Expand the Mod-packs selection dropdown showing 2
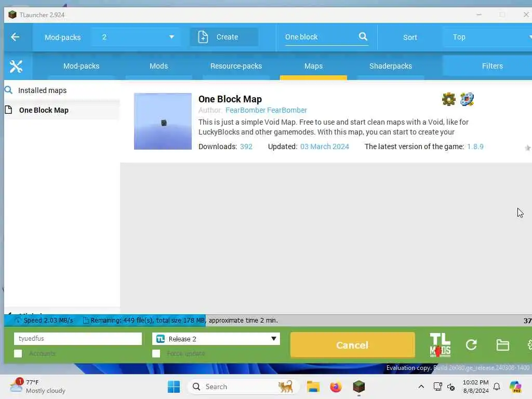This screenshot has width=532, height=399. click(x=136, y=37)
